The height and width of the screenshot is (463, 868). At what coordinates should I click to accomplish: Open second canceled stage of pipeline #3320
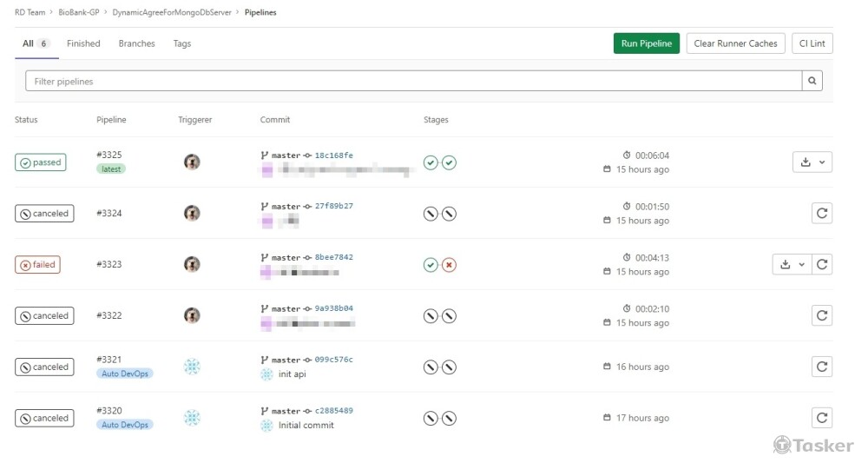tap(449, 418)
